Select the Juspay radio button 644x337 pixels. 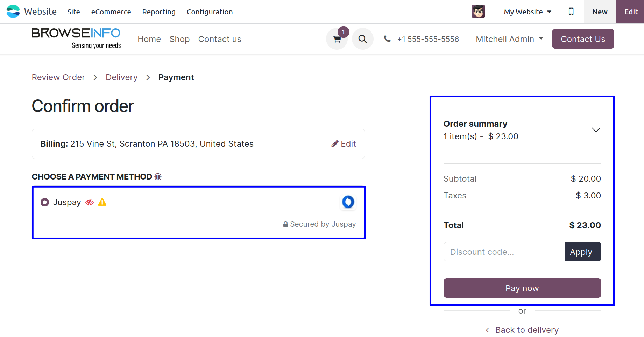tap(45, 202)
